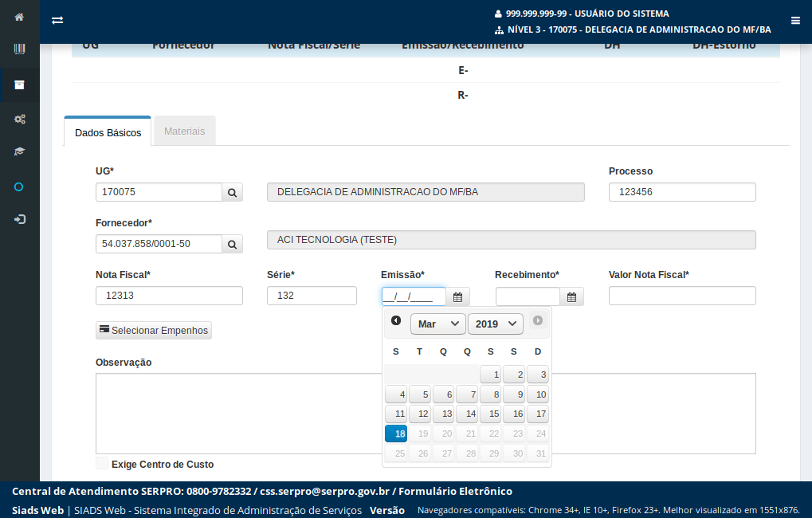This screenshot has width=812, height=518.
Task: Click the Série input field
Action: (312, 296)
